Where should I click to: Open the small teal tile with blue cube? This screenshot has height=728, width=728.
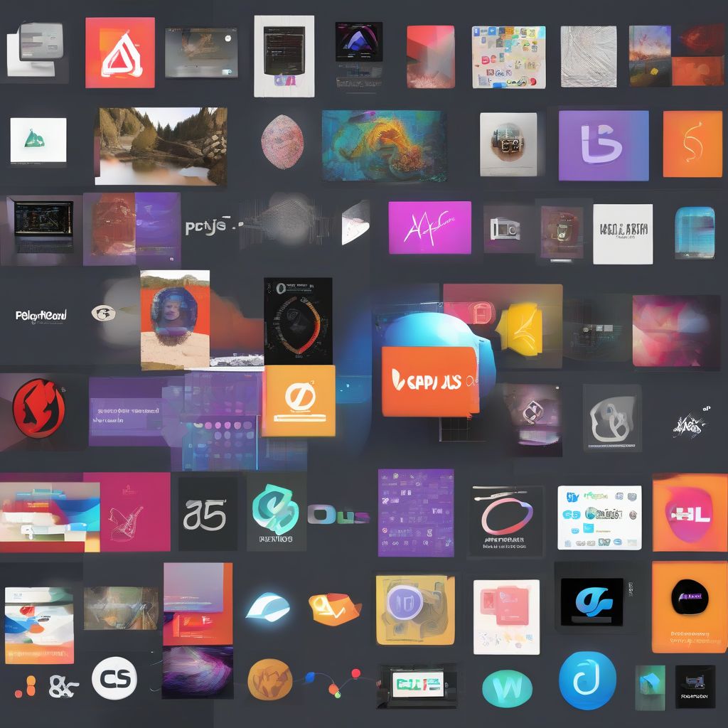coord(650,687)
